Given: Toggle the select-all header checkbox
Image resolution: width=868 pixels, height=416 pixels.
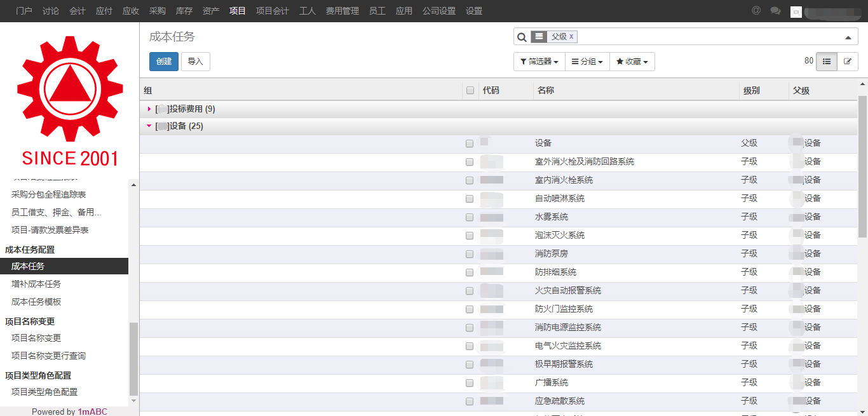Looking at the screenshot, I should pyautogui.click(x=470, y=91).
